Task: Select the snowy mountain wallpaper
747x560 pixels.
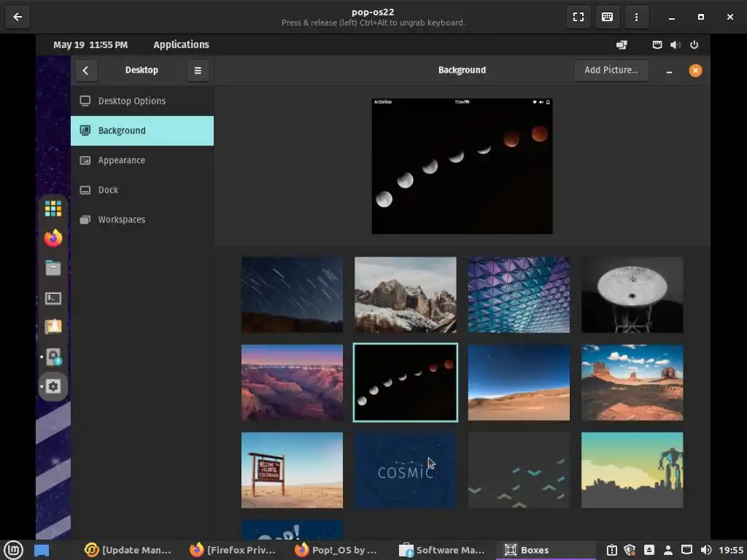Action: (x=406, y=295)
